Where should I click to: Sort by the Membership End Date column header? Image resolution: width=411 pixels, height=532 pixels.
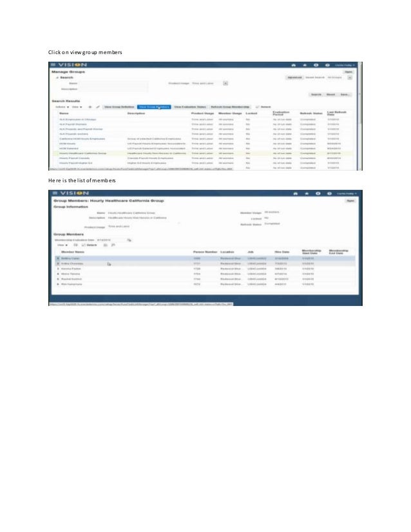click(338, 252)
